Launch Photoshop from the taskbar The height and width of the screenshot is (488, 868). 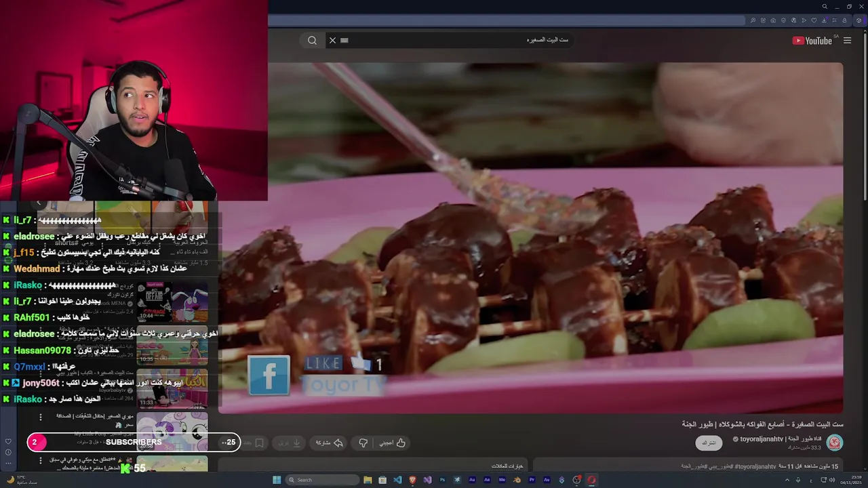point(442,480)
